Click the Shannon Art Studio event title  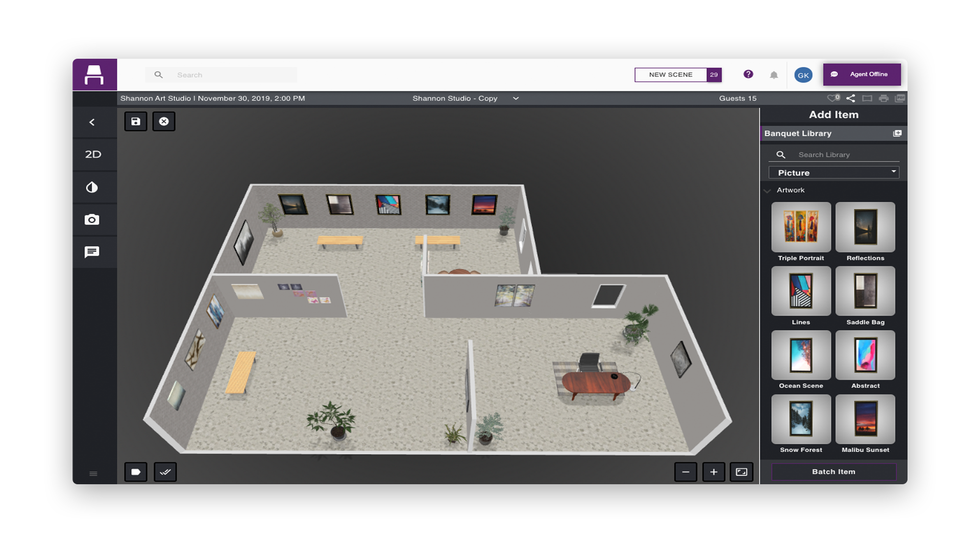(x=212, y=98)
